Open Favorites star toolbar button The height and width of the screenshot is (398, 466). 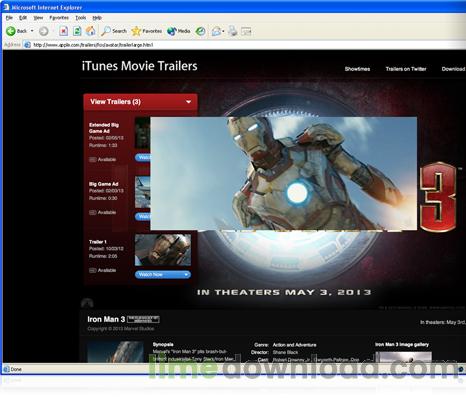tap(146, 31)
